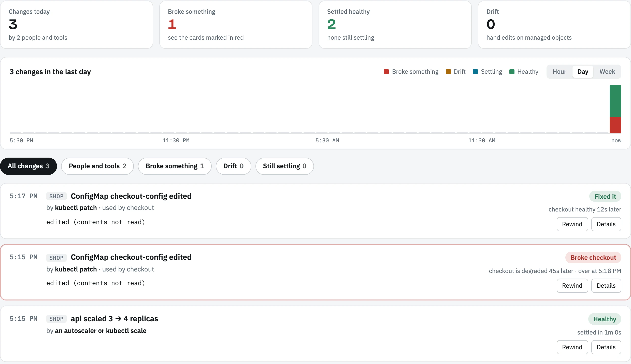Open the Still settling filter

tap(285, 166)
